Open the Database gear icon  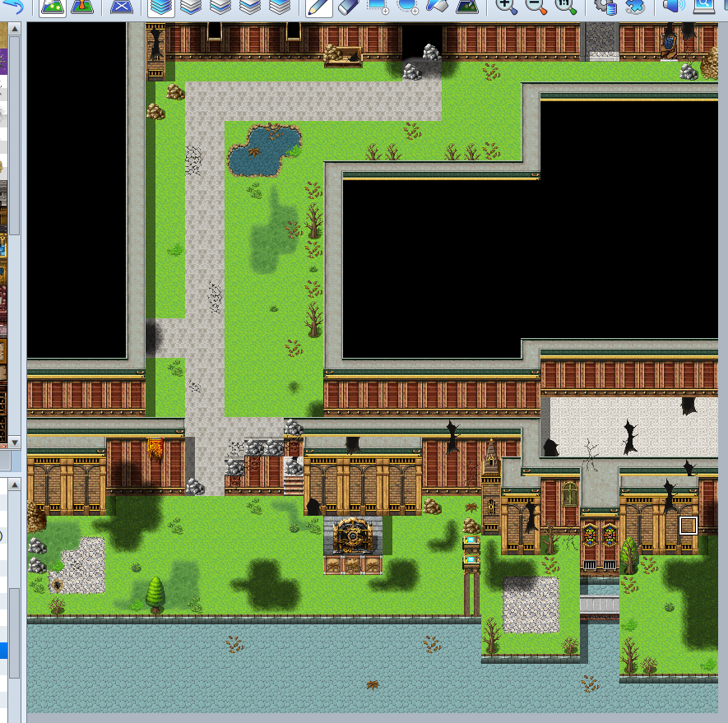click(x=605, y=6)
